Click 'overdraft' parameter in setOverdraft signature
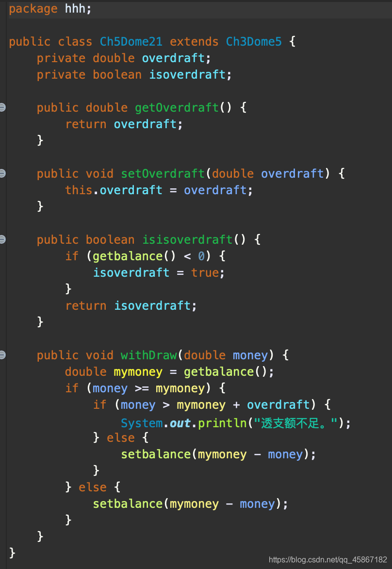 tap(292, 173)
